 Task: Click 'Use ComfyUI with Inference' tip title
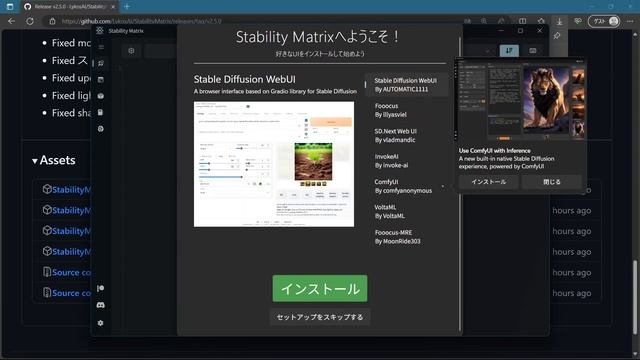(495, 151)
